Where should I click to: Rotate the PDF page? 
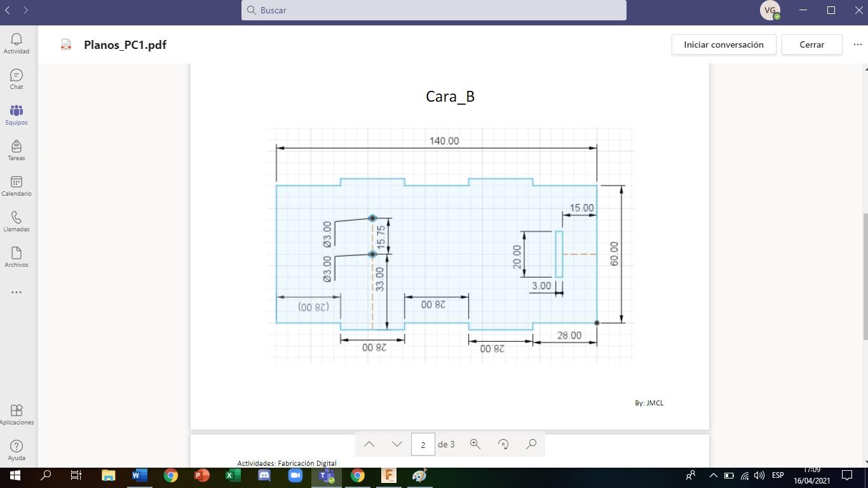coord(503,444)
